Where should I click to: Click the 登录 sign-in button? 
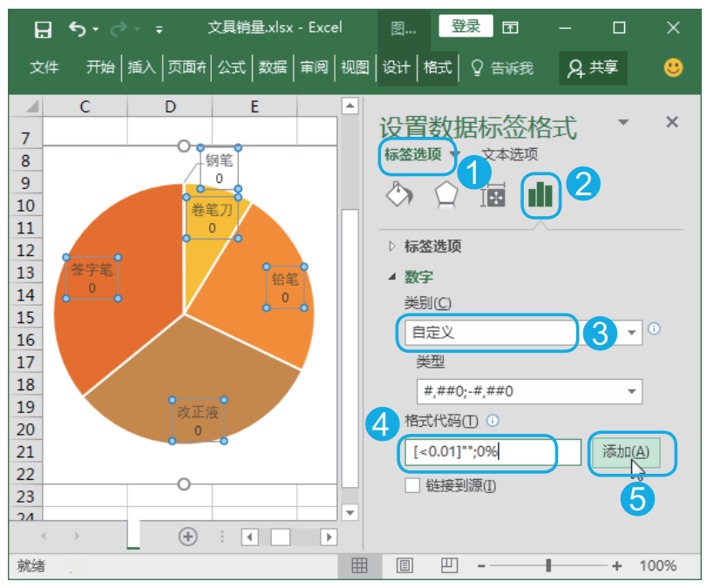pos(466,26)
